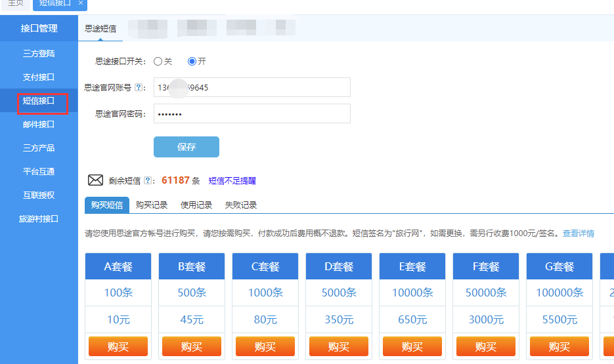Select the 开 radio option
The image size is (614, 364).
[x=192, y=61]
